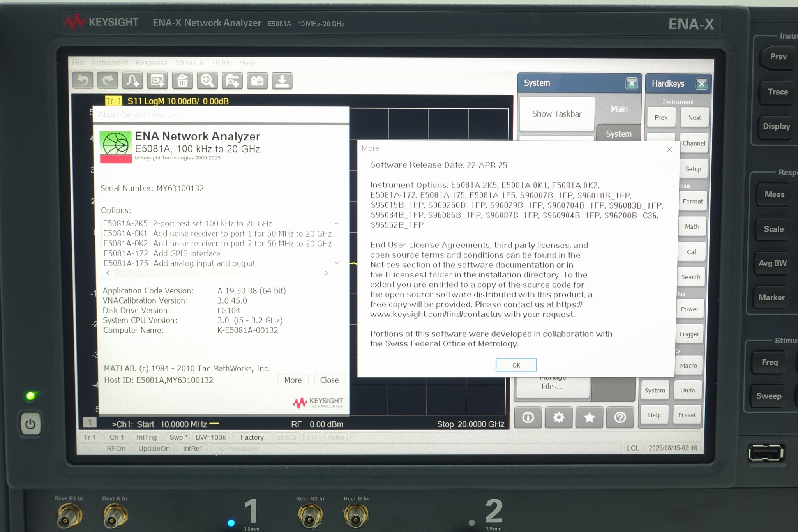
Task: Click the Setup hardkey
Action: click(x=693, y=169)
